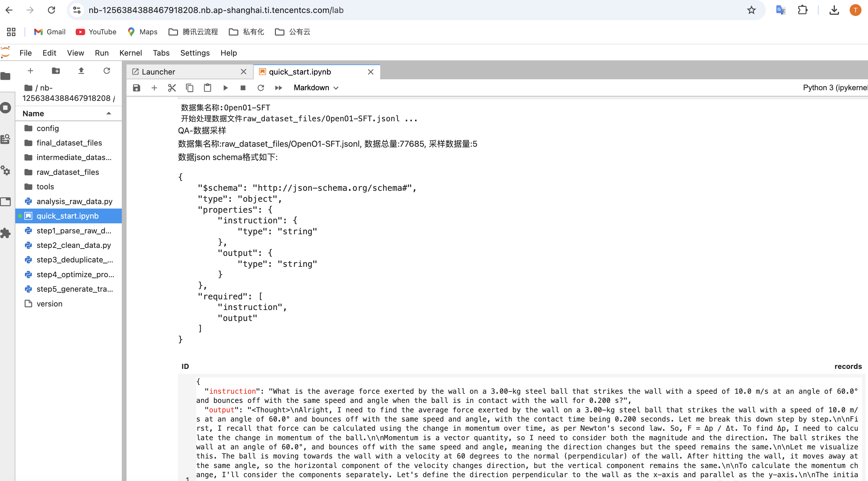
Task: Select quick_start.ipynb in the file list
Action: (x=69, y=216)
